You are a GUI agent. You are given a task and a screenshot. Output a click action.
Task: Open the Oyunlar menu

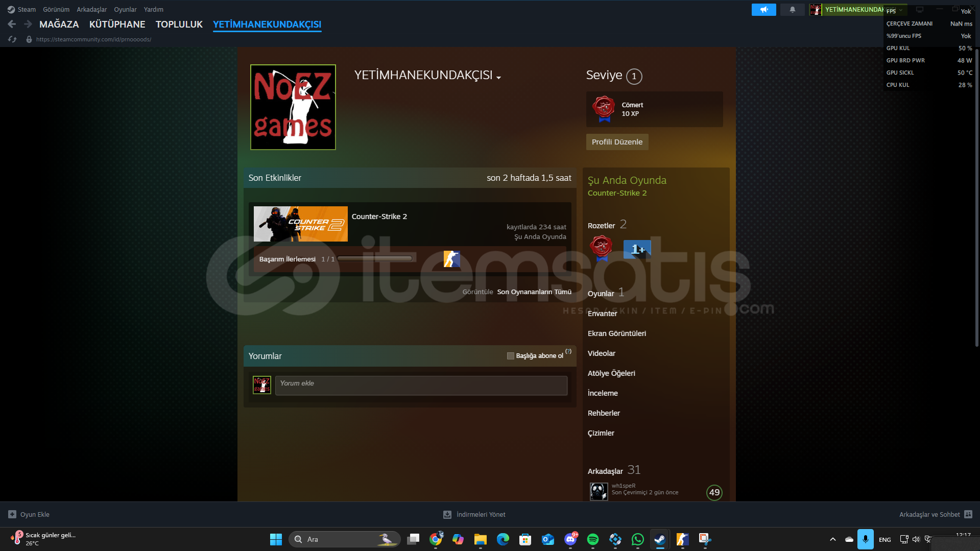[x=125, y=9]
